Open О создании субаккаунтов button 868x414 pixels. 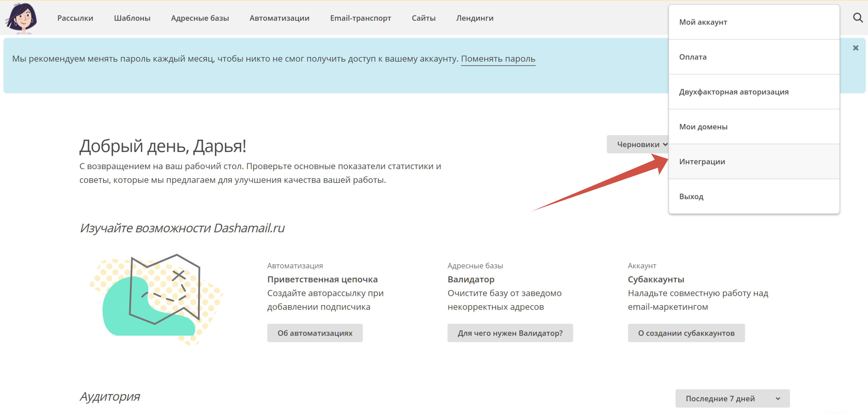point(686,333)
